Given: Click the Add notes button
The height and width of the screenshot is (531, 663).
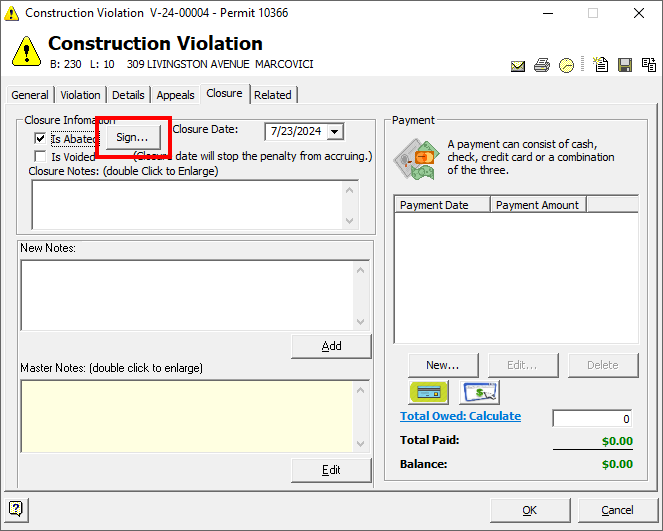Looking at the screenshot, I should [x=331, y=346].
